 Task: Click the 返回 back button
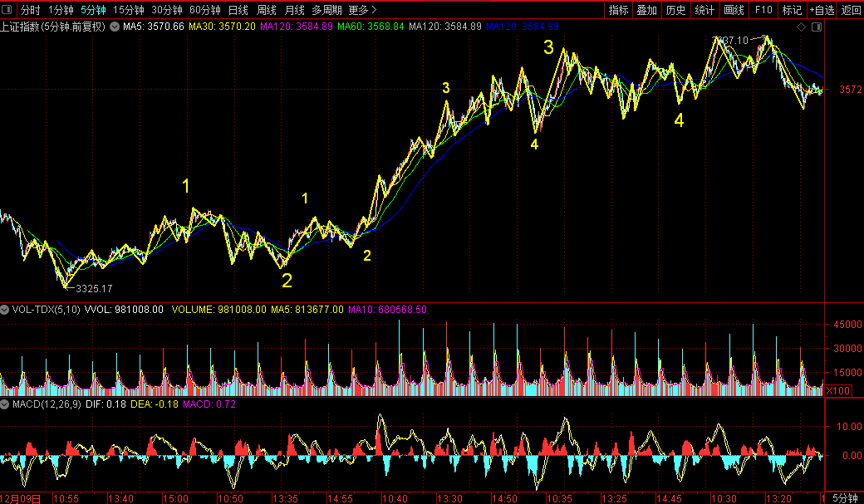(852, 10)
